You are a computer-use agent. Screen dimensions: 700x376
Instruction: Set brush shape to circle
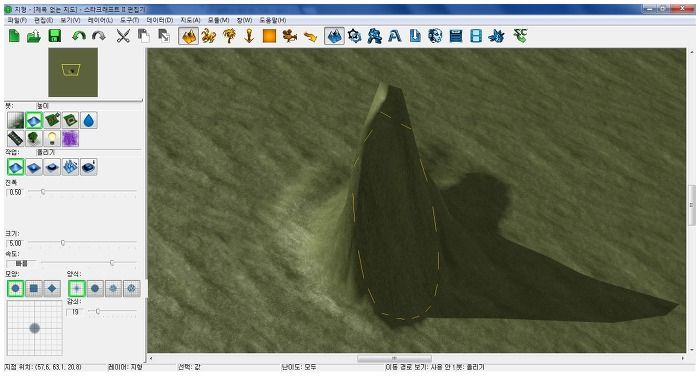tap(16, 288)
